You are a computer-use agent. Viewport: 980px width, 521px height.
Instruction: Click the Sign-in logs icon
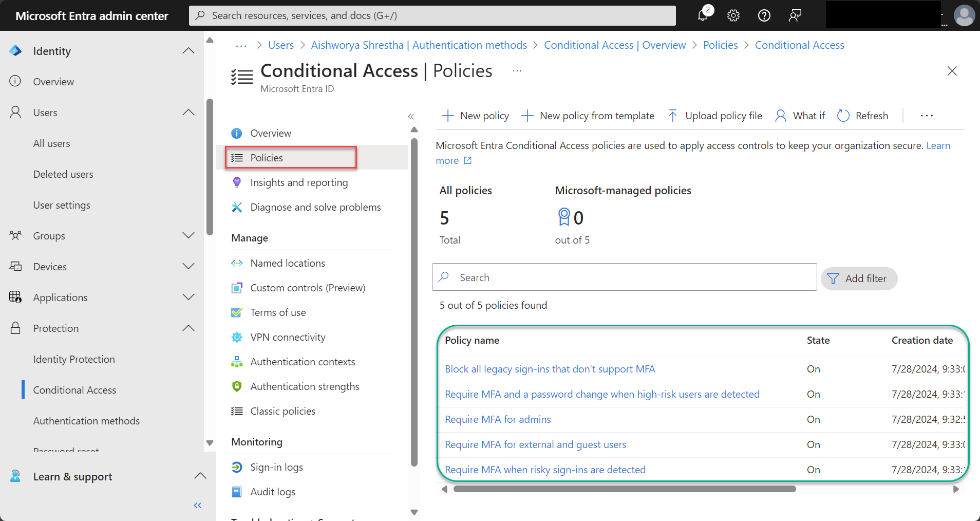pyautogui.click(x=237, y=467)
